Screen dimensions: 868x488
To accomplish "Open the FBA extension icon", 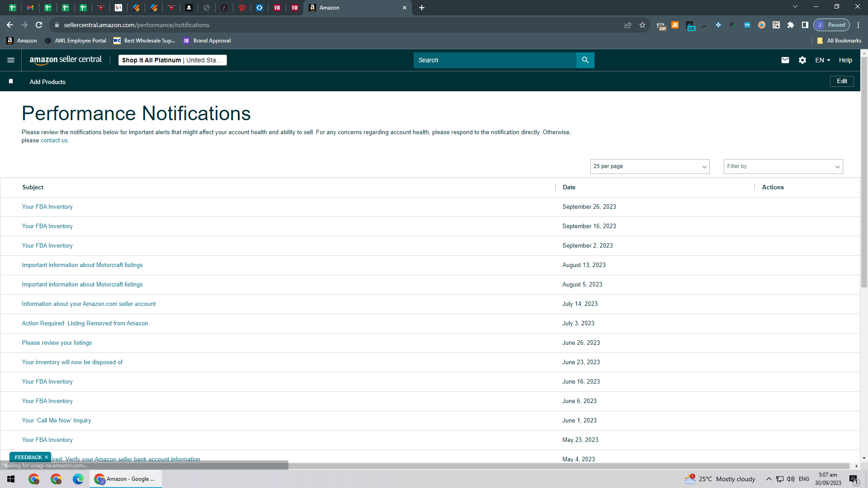I will [x=747, y=25].
